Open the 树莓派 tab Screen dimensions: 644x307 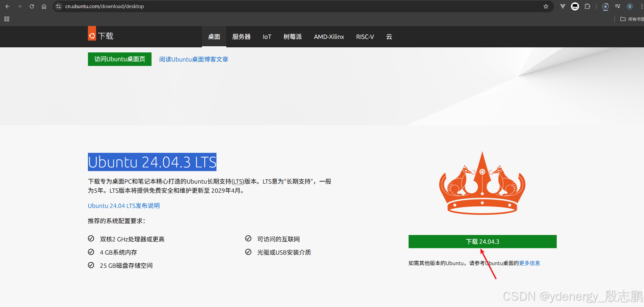click(x=293, y=37)
